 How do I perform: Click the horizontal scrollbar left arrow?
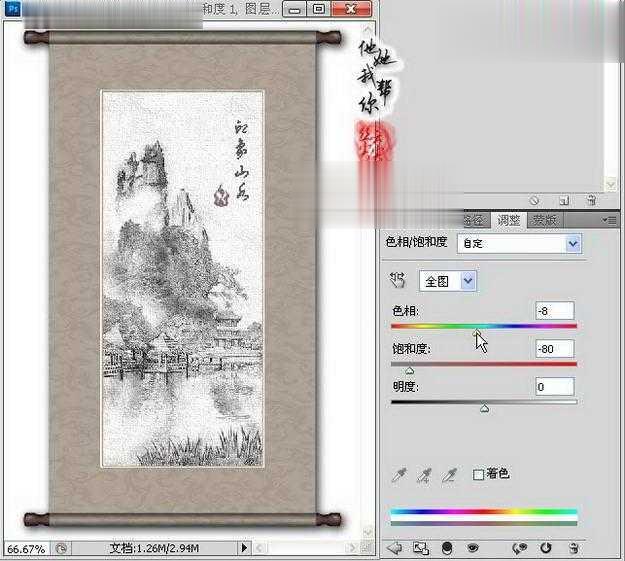click(x=259, y=548)
